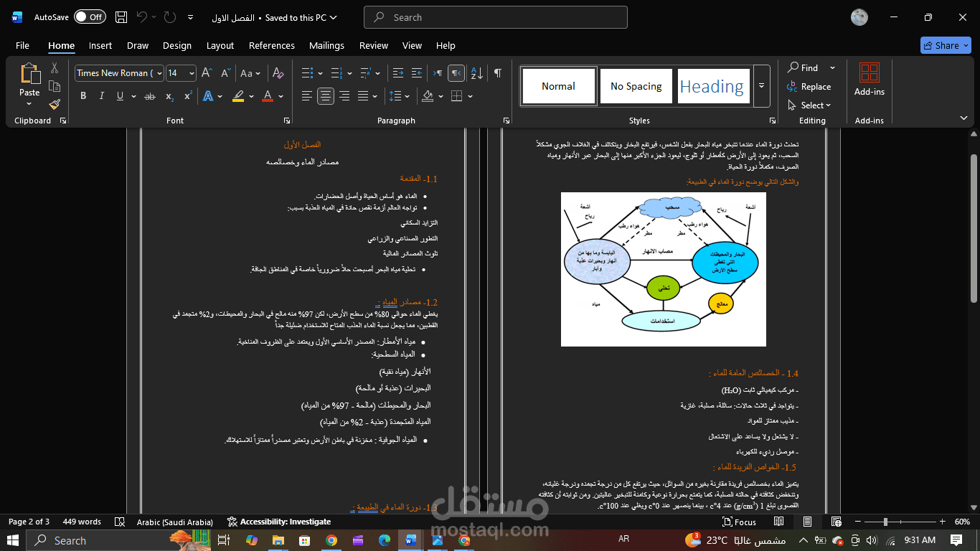
Task: Center align the text
Action: (326, 96)
